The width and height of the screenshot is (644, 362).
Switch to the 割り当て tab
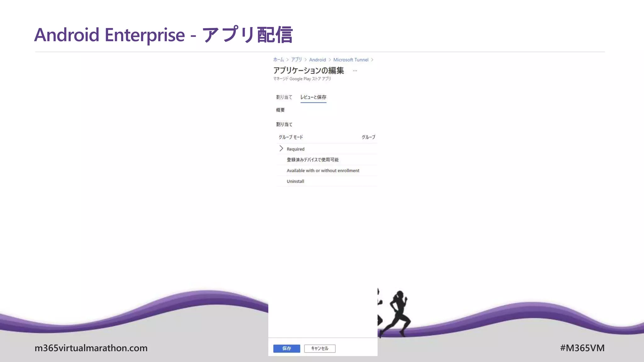point(284,97)
